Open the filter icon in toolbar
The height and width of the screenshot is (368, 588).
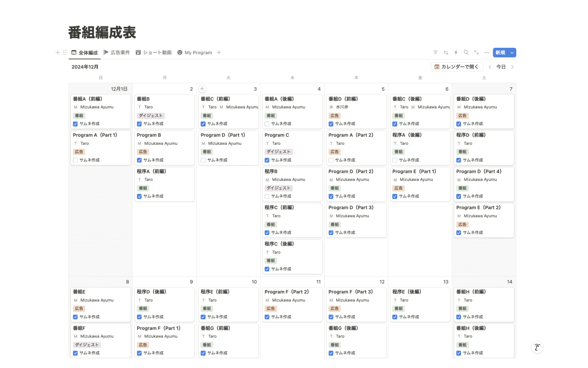click(435, 52)
